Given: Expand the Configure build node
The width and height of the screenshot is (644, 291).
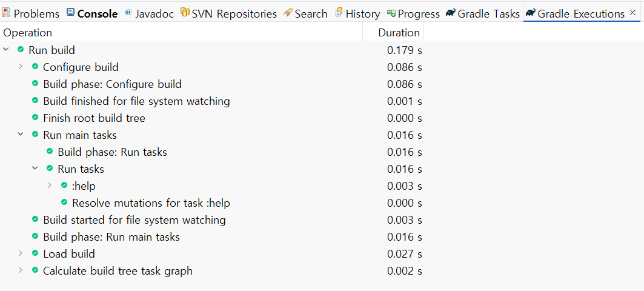Looking at the screenshot, I should (21, 67).
